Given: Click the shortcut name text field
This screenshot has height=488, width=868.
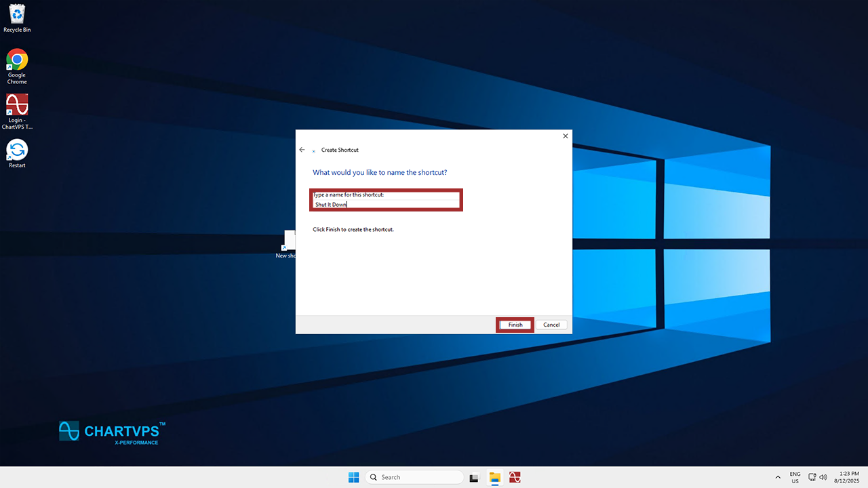Looking at the screenshot, I should click(x=387, y=204).
